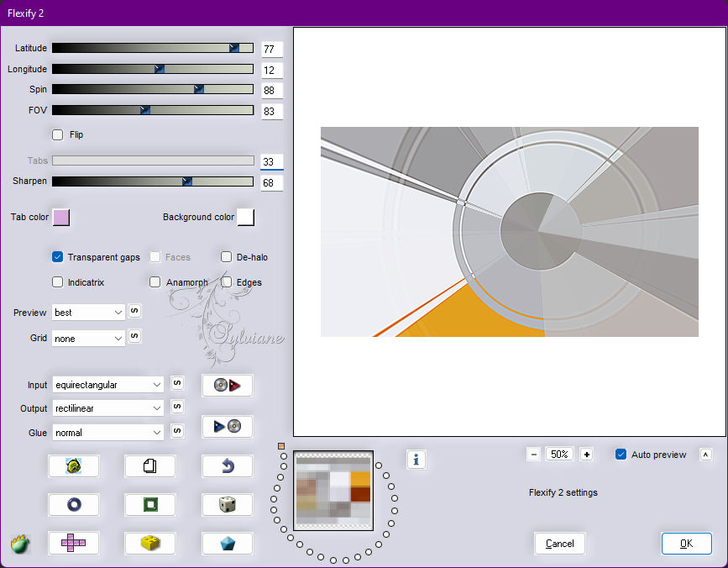Click the blue undo arrow button

click(x=227, y=465)
